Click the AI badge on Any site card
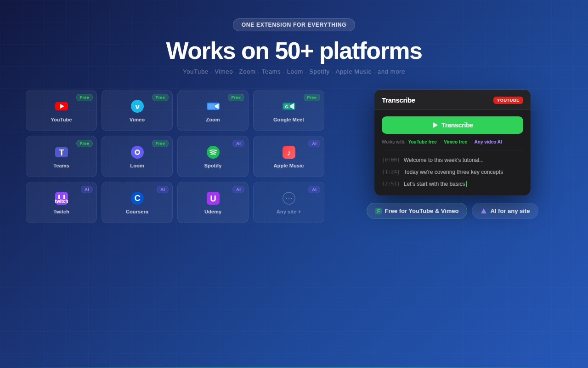The height and width of the screenshot is (368, 588). pos(314,190)
